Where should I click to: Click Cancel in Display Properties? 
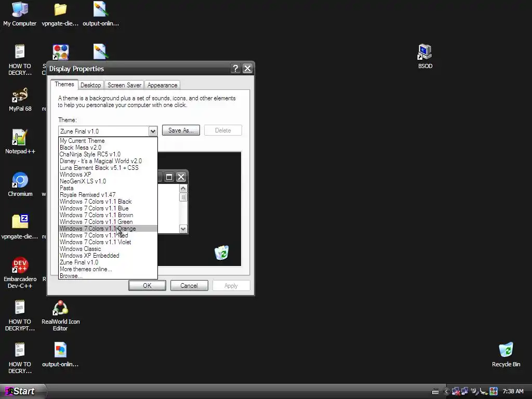coord(189,286)
